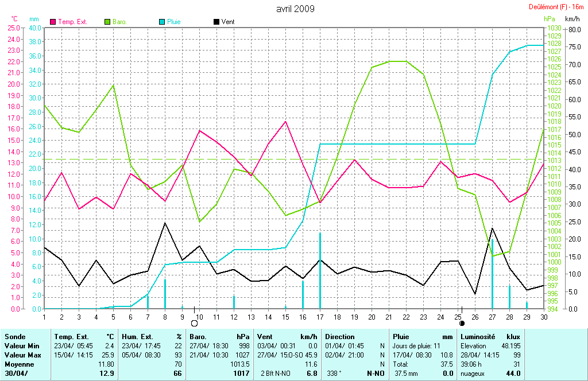
Task: Click the cyan Pluie legend swatch
Action: [161, 22]
